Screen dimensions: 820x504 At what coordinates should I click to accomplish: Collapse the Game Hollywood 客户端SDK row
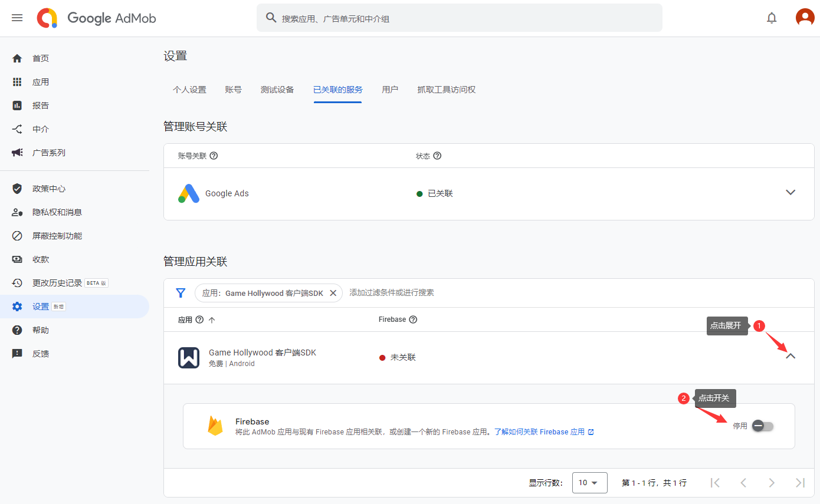pos(791,356)
